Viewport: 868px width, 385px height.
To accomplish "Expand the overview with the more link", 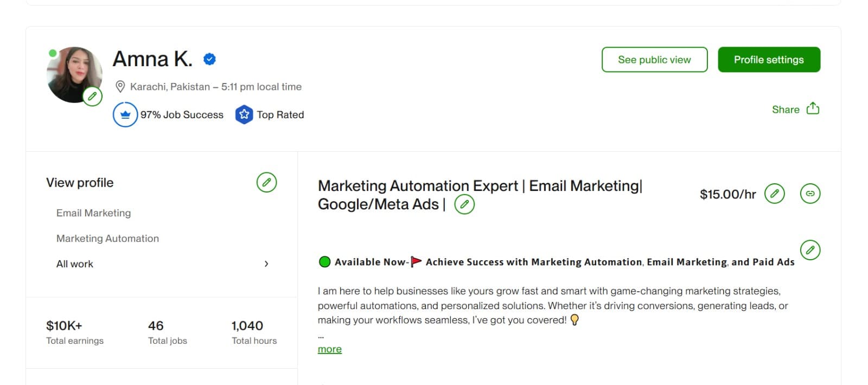I will (x=329, y=349).
